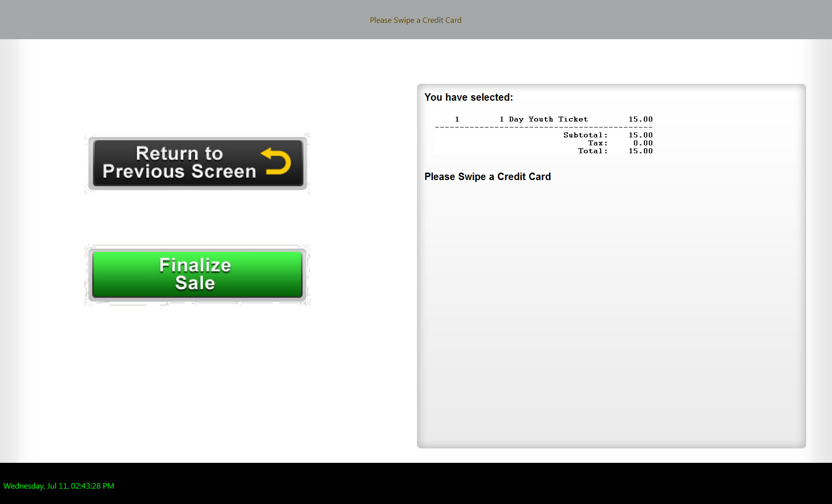Click the Please Swipe a Credit Card header
The image size is (832, 504).
click(x=416, y=20)
